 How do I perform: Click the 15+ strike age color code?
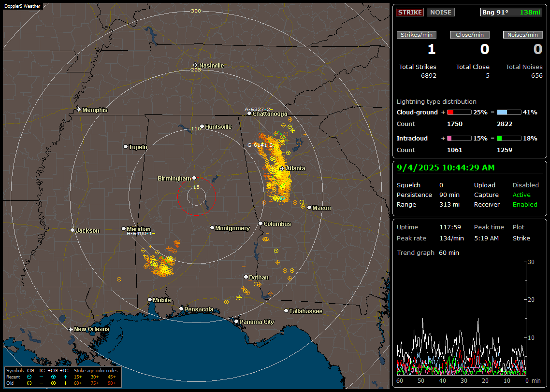coord(78,377)
